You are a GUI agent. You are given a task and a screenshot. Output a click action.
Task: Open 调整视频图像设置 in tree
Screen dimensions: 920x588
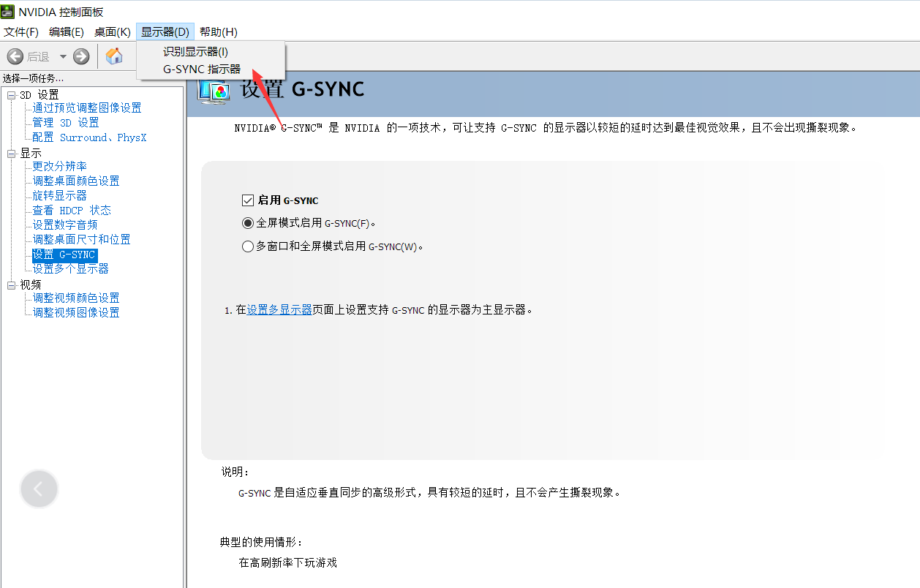[x=76, y=312]
